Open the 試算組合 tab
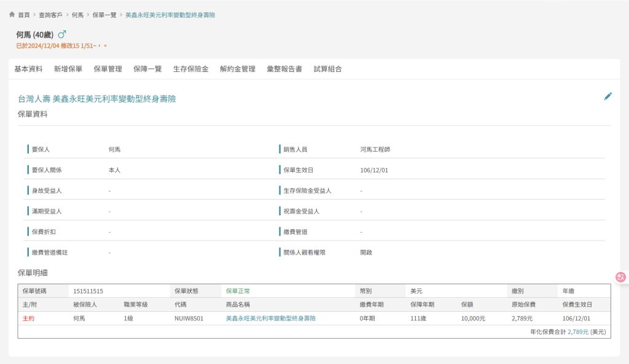This screenshot has height=364, width=629. click(327, 69)
